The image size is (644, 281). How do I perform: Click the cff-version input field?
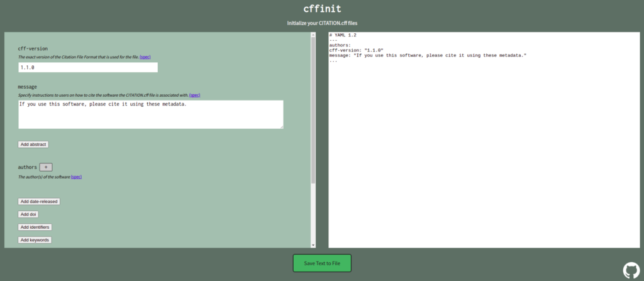coord(88,67)
